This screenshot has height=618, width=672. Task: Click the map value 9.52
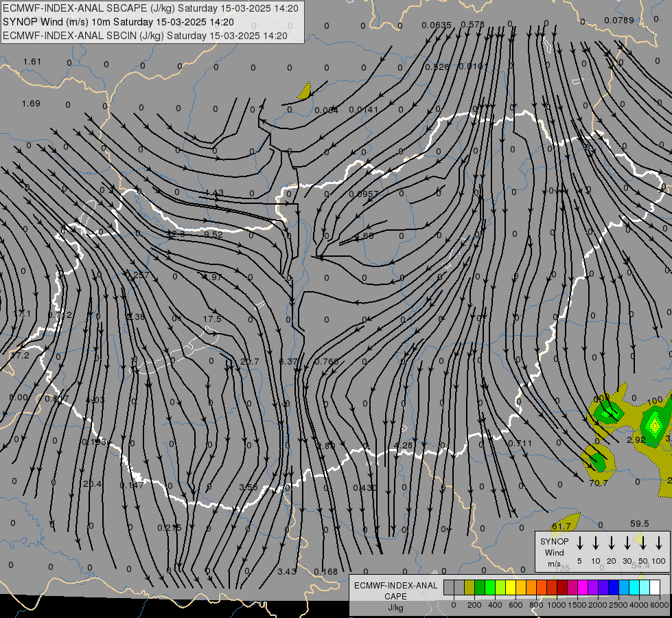click(213, 235)
